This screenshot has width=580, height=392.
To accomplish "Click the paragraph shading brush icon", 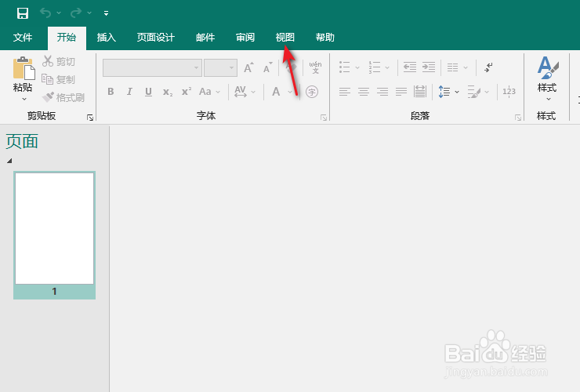I will (474, 92).
